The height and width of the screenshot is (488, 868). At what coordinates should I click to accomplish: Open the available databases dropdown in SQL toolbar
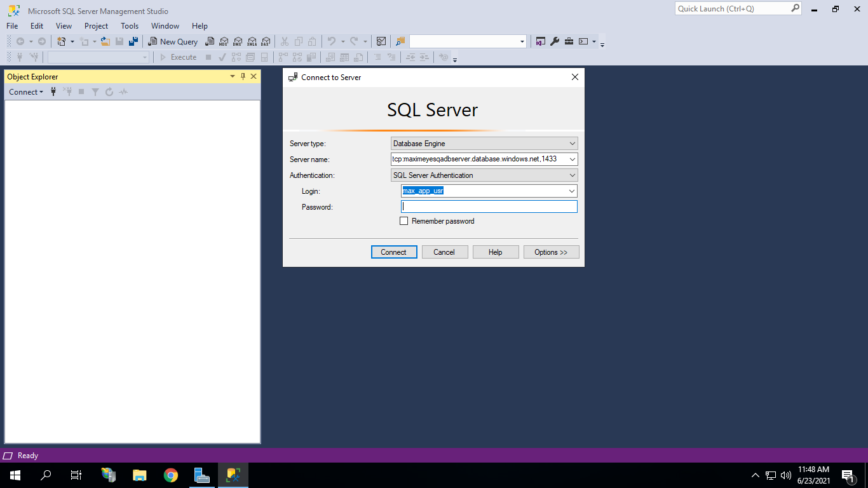point(98,57)
